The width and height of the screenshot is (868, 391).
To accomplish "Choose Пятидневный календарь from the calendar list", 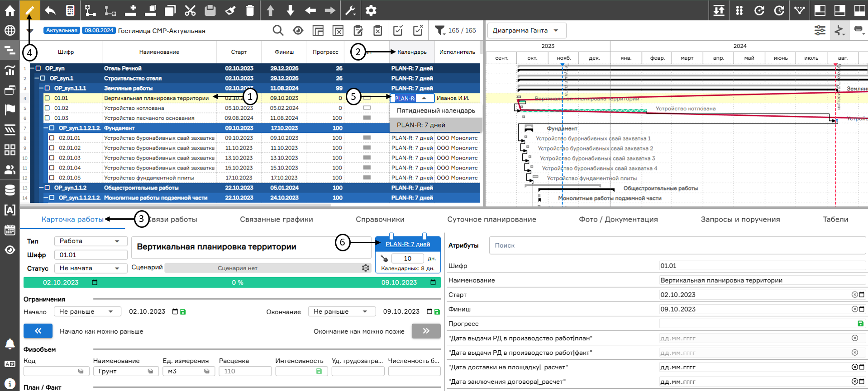I will (436, 110).
